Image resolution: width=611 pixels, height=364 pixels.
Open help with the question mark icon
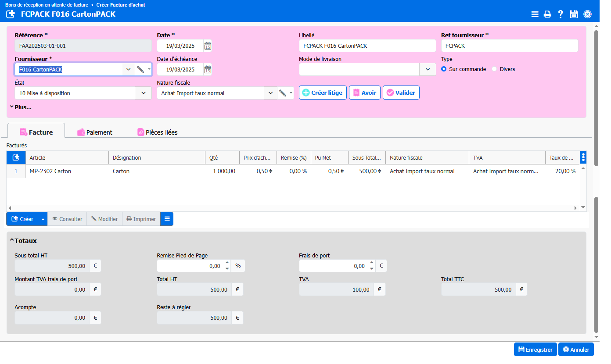[x=561, y=14]
